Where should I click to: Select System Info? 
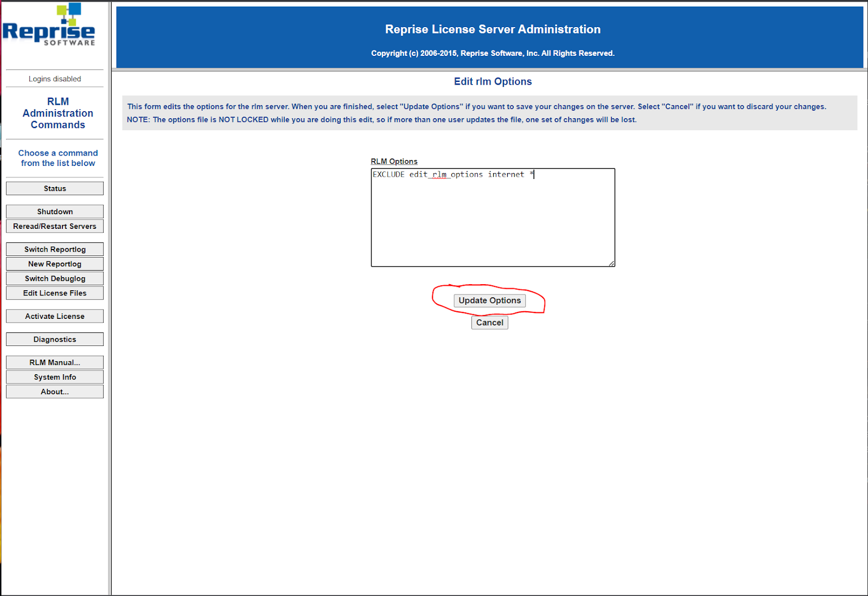tap(54, 376)
